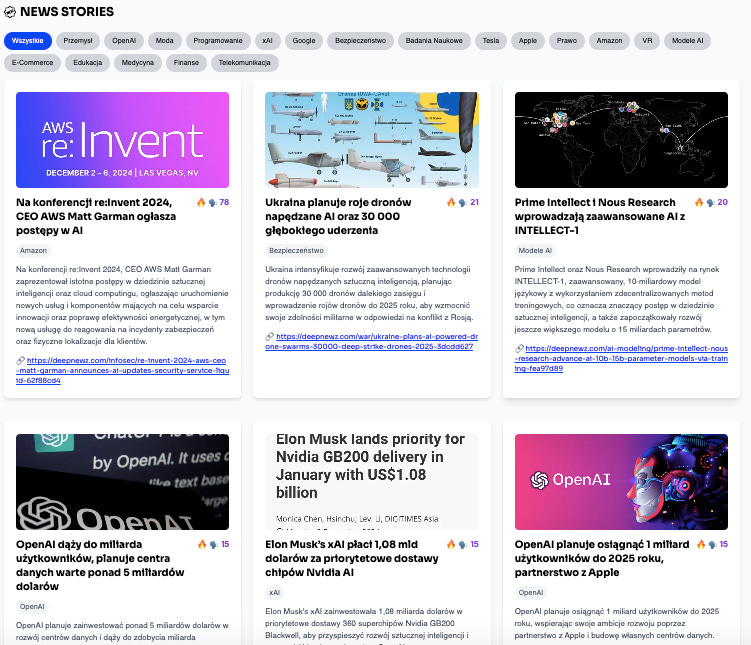The height and width of the screenshot is (645, 751).
Task: Click AWS re:Invent banner thumbnail
Action: point(123,140)
